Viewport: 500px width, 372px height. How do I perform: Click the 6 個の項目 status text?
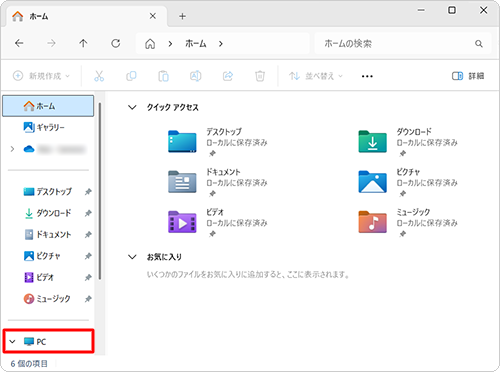tap(29, 364)
